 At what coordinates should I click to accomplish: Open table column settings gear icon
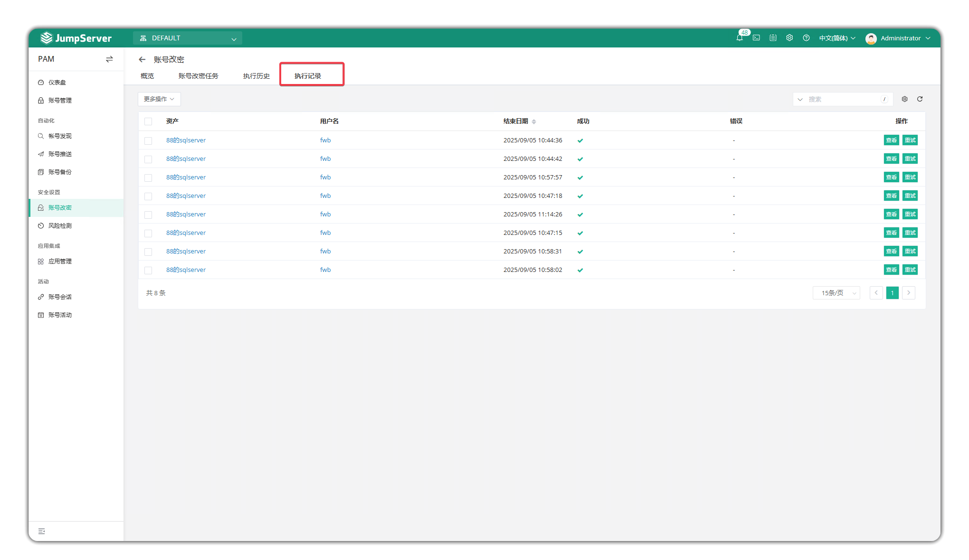point(904,99)
